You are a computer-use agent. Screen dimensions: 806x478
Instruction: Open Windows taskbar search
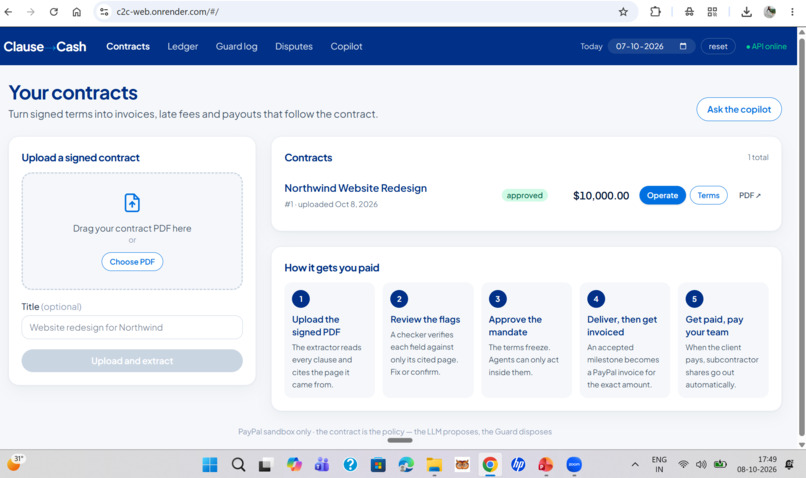238,465
